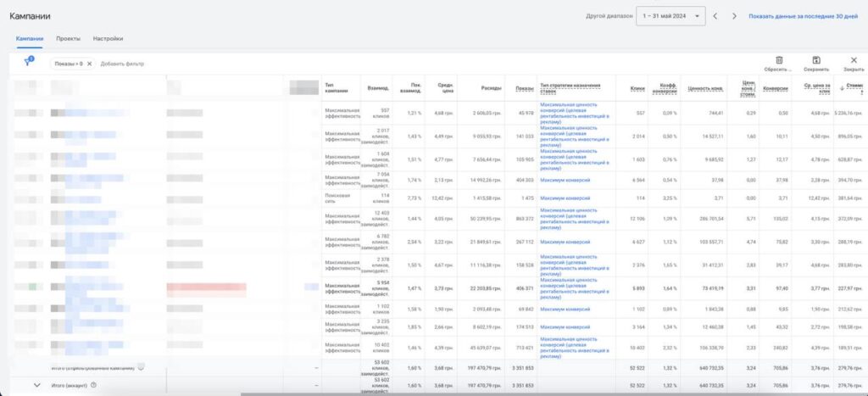The height and width of the screenshot is (396, 868).
Task: Select the Кампании tab
Action: [30, 38]
